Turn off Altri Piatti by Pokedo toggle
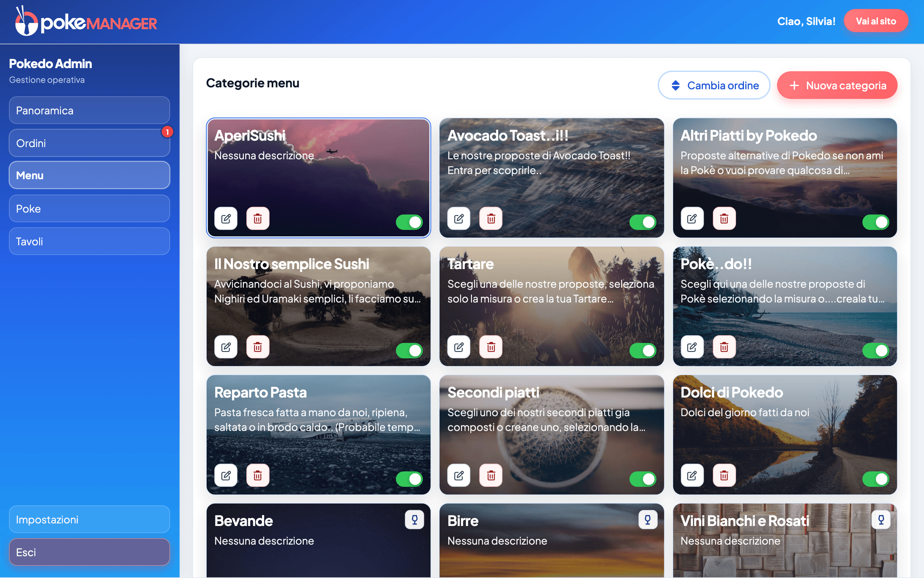 pos(876,222)
